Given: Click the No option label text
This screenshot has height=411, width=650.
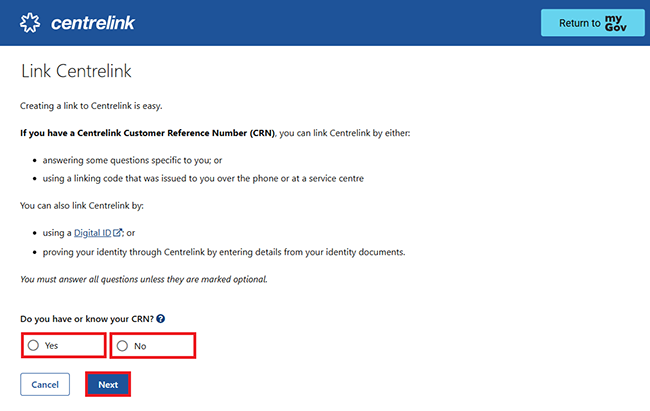Looking at the screenshot, I should pyautogui.click(x=140, y=345).
